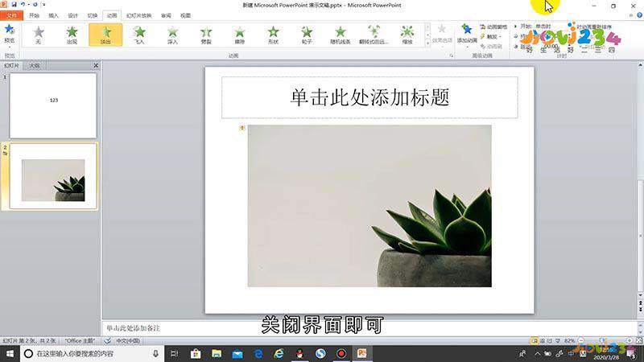Open the Windows Start menu
The image size is (644, 362).
click(x=10, y=353)
